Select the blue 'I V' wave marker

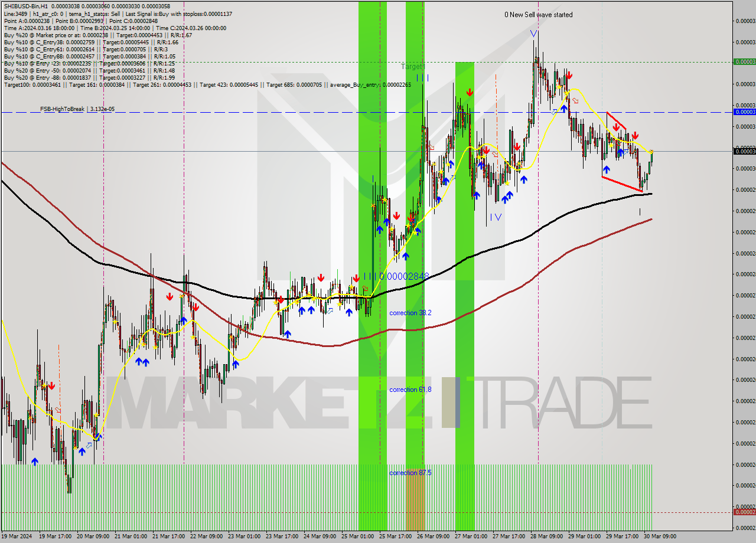tap(496, 217)
